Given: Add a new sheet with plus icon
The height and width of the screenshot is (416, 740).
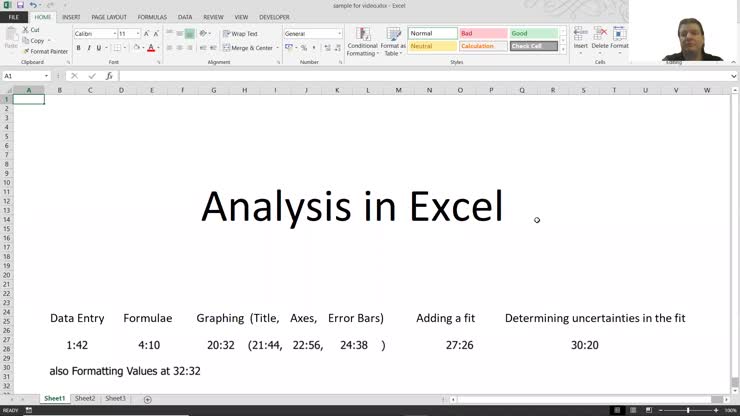Looking at the screenshot, I should (x=148, y=399).
